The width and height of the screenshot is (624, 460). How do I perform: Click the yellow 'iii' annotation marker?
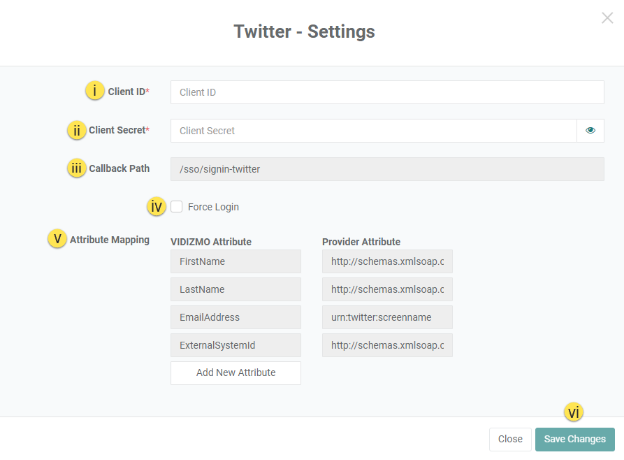point(77,168)
